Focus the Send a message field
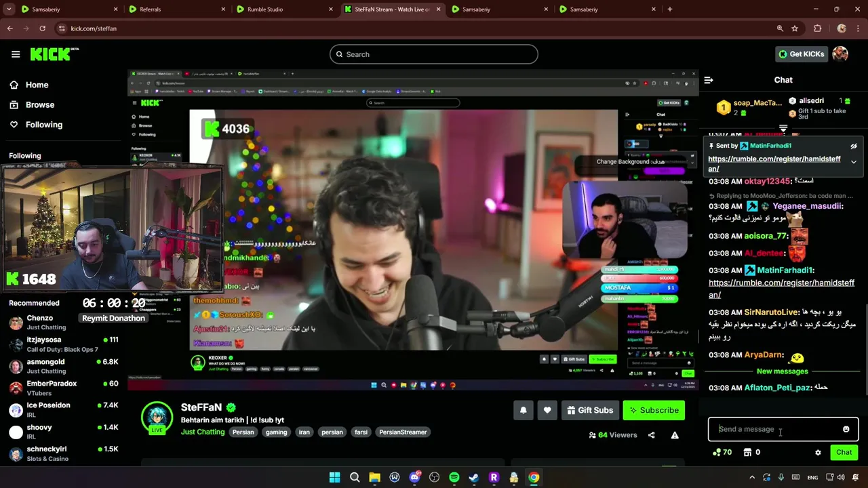 coord(776,429)
